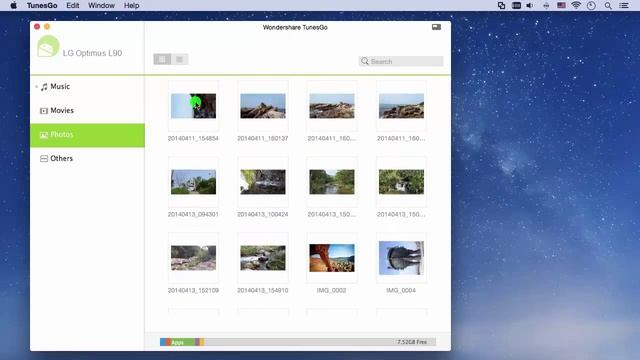Image resolution: width=640 pixels, height=360 pixels.
Task: Open Notification Center in the menu bar
Action: coord(624,6)
